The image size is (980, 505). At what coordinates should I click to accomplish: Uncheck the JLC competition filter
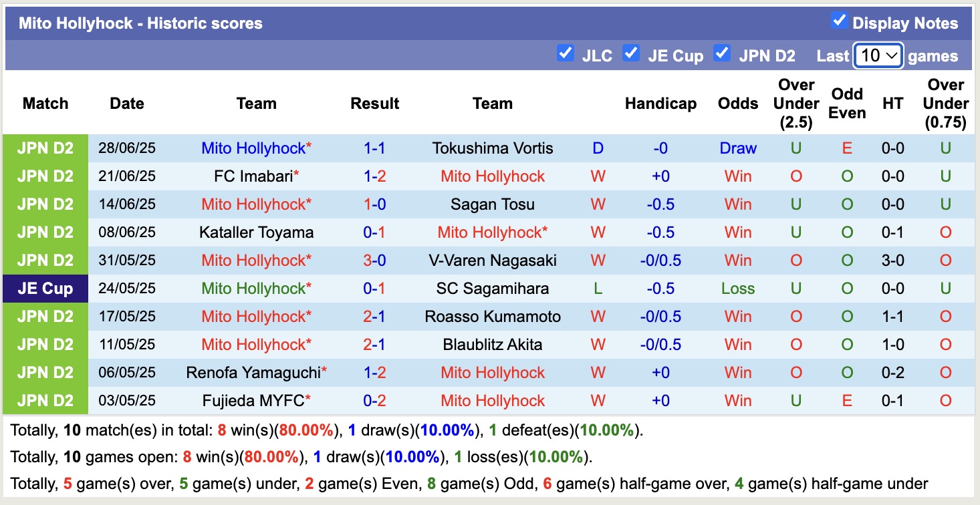566,53
